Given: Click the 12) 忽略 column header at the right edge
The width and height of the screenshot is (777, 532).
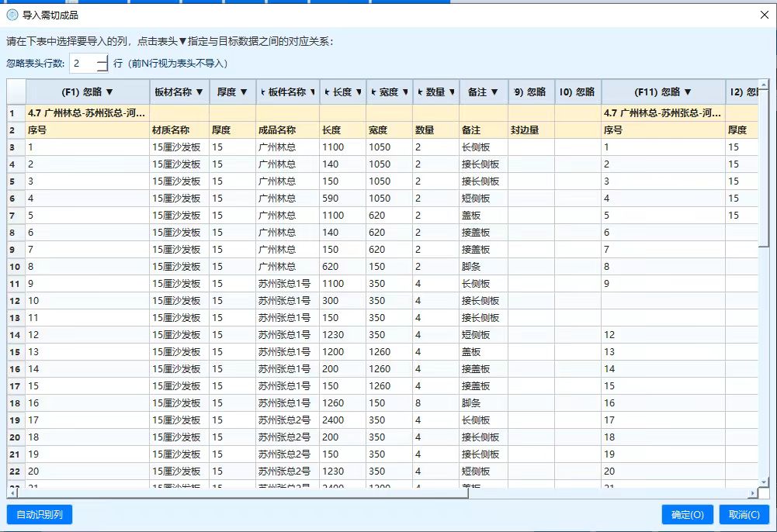Looking at the screenshot, I should coord(742,92).
